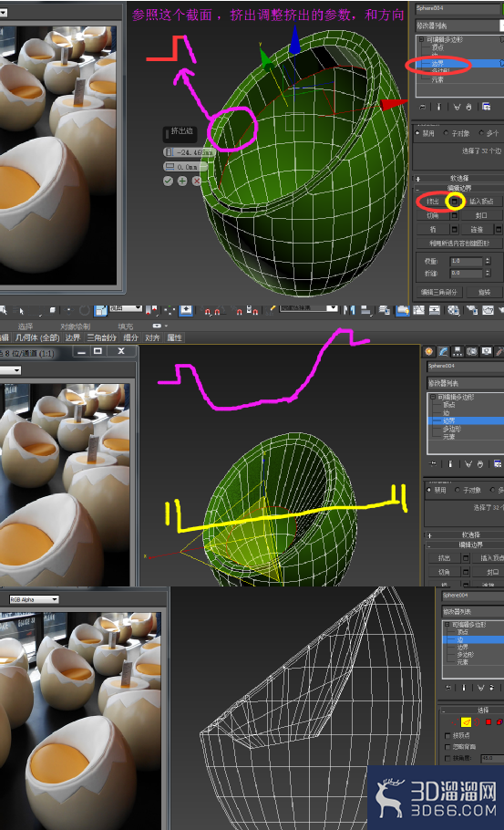
Task: Click the teapot render icon in toolbar
Action: [488, 310]
